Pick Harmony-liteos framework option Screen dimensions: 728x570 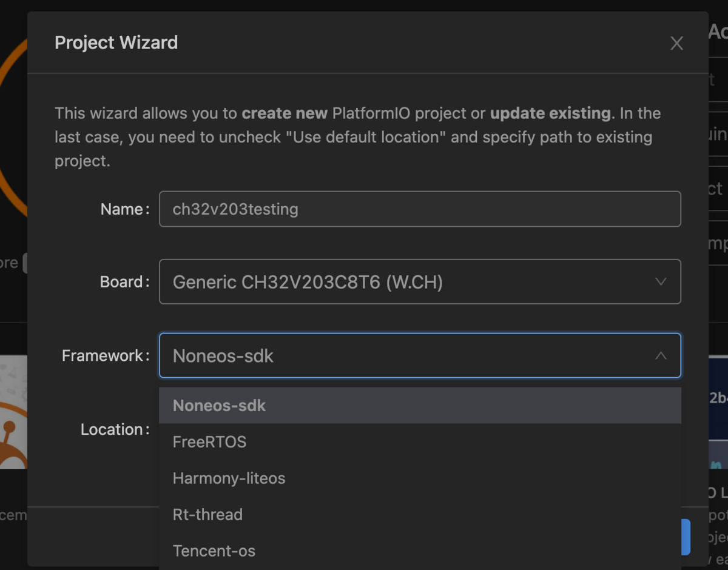coord(420,478)
